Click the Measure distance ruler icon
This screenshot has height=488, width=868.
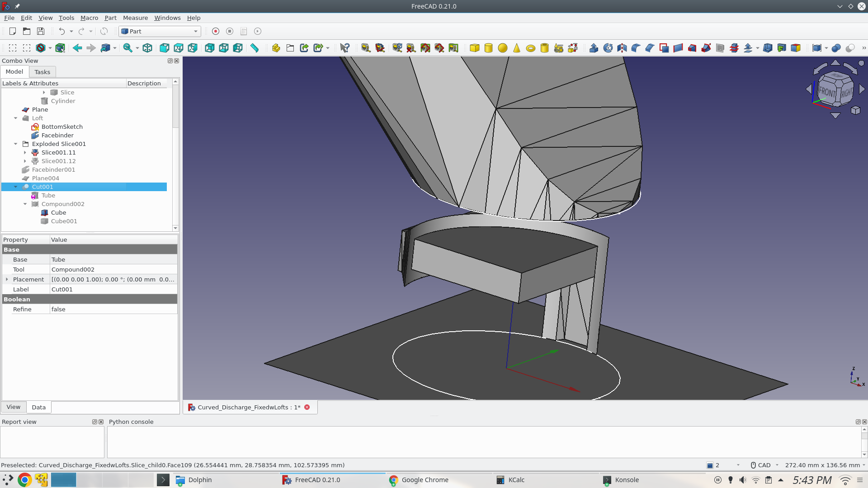click(255, 48)
